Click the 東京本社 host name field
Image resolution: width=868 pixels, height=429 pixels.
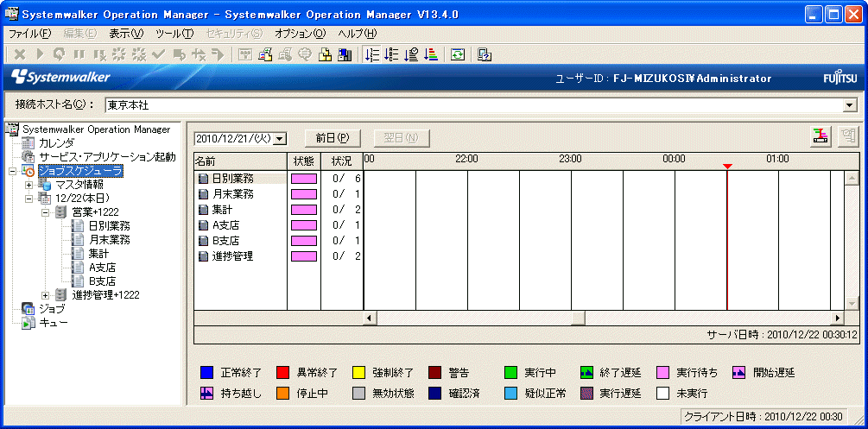(x=473, y=104)
